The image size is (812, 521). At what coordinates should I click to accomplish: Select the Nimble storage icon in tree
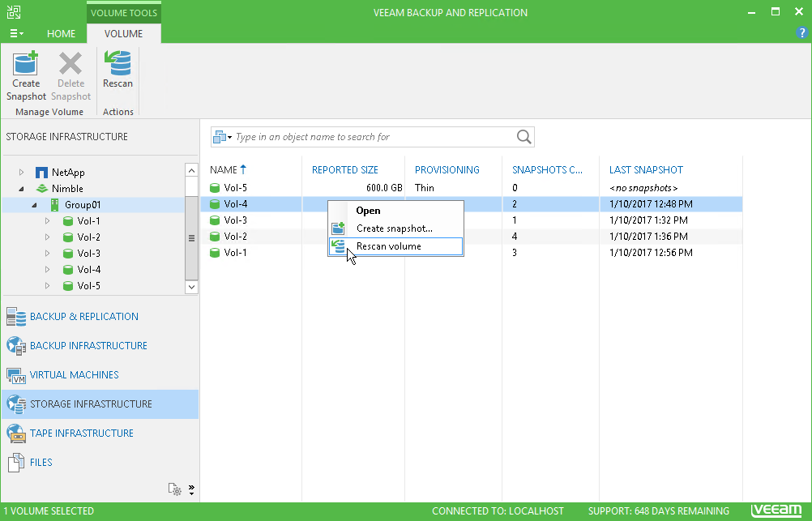point(42,189)
